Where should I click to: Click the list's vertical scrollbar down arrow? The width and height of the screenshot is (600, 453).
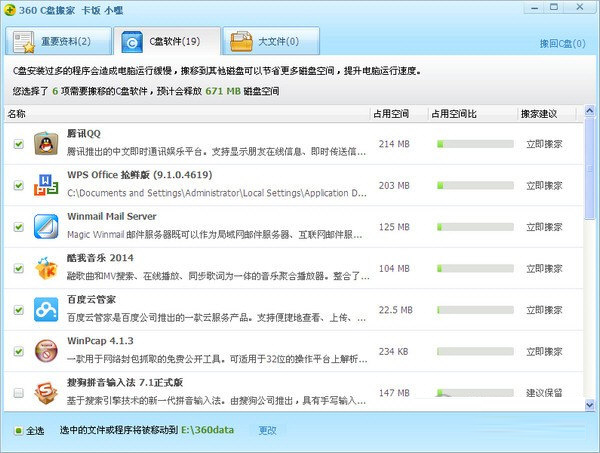coord(590,404)
